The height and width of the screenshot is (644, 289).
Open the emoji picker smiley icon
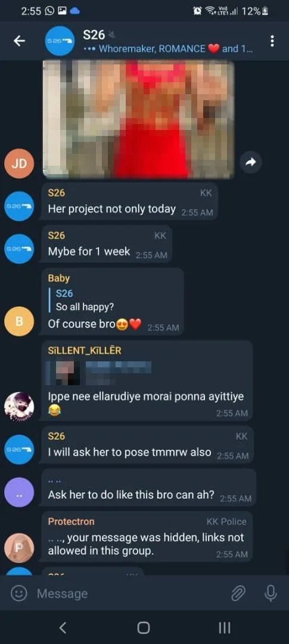click(18, 593)
